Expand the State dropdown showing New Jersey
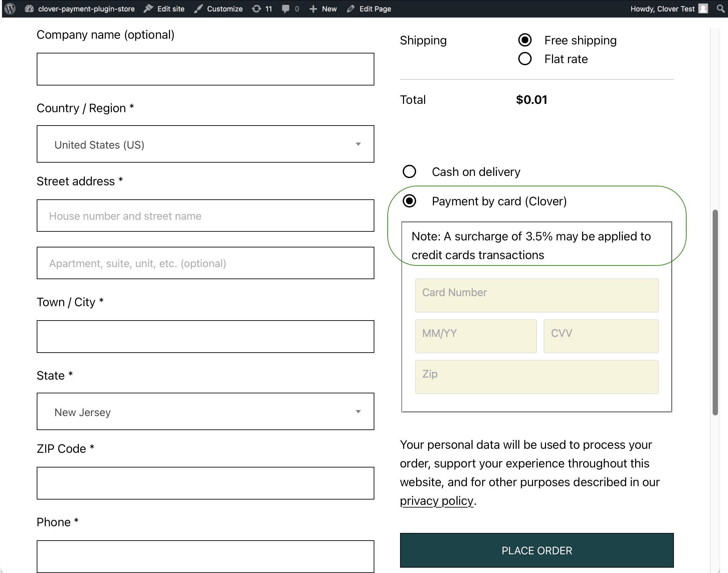Image resolution: width=728 pixels, height=573 pixels. 205,412
